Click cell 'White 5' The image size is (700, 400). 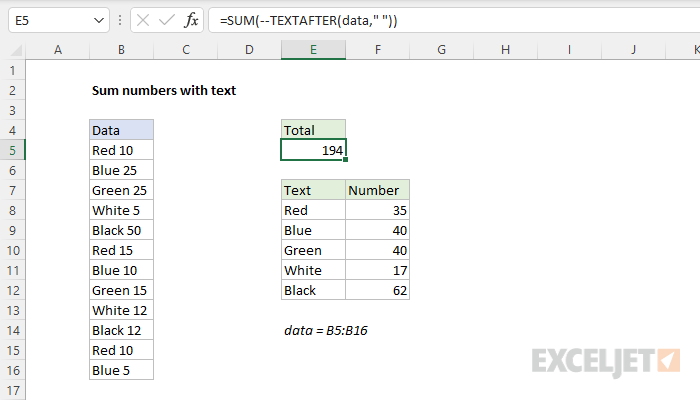[x=121, y=210]
